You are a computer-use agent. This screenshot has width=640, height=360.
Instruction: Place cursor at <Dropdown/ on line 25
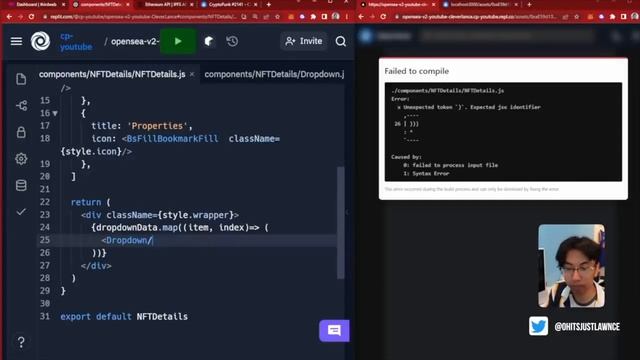pos(127,240)
